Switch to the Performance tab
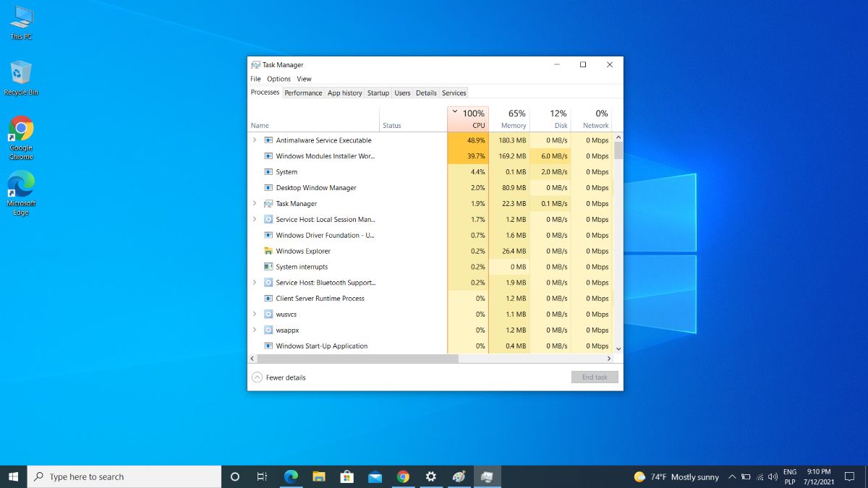This screenshot has width=868, height=488. [x=303, y=93]
